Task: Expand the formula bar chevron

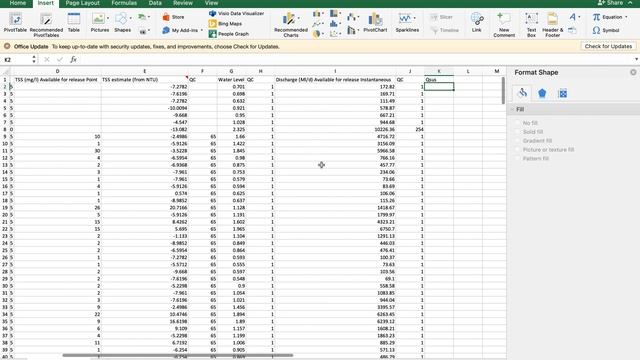Action: [x=636, y=60]
